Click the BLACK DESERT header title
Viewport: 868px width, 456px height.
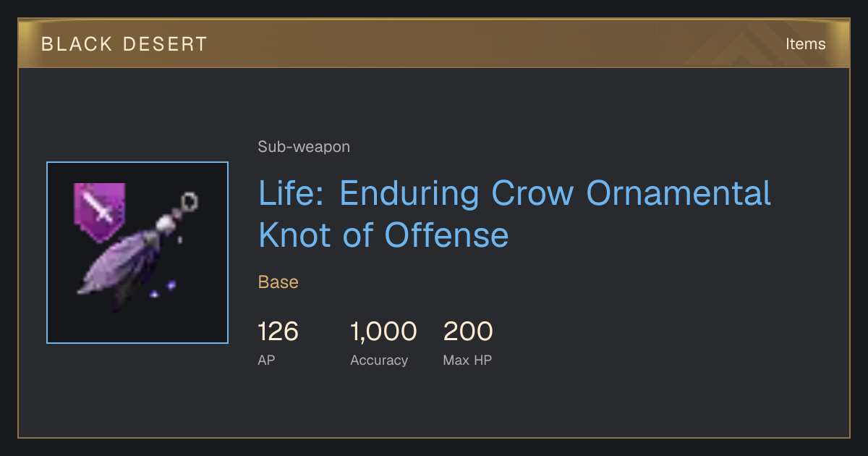pos(124,44)
